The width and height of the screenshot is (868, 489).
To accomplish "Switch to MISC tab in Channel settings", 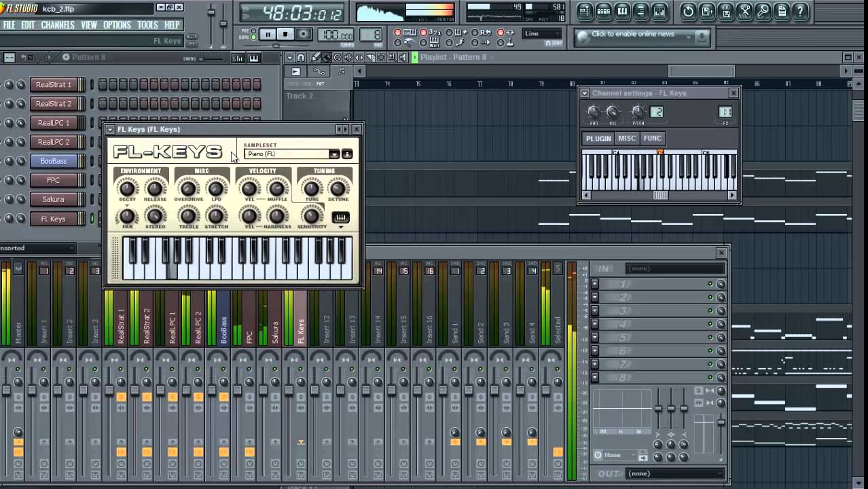I will point(626,139).
